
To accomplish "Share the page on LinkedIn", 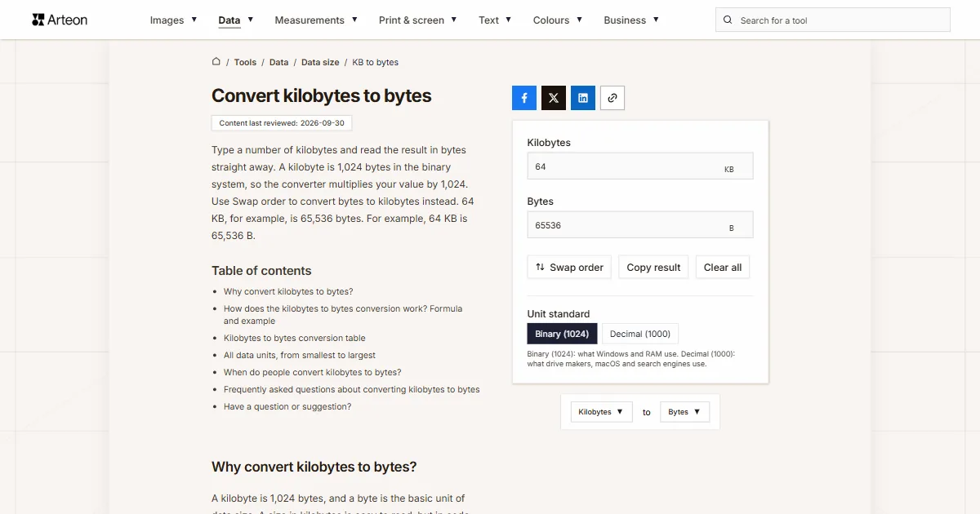I will [x=583, y=98].
